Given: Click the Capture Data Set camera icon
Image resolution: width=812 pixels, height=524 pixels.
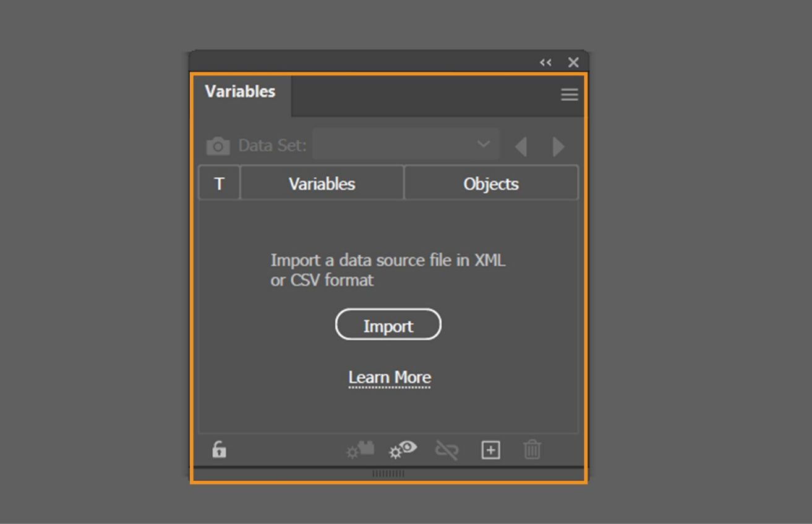Looking at the screenshot, I should [218, 145].
